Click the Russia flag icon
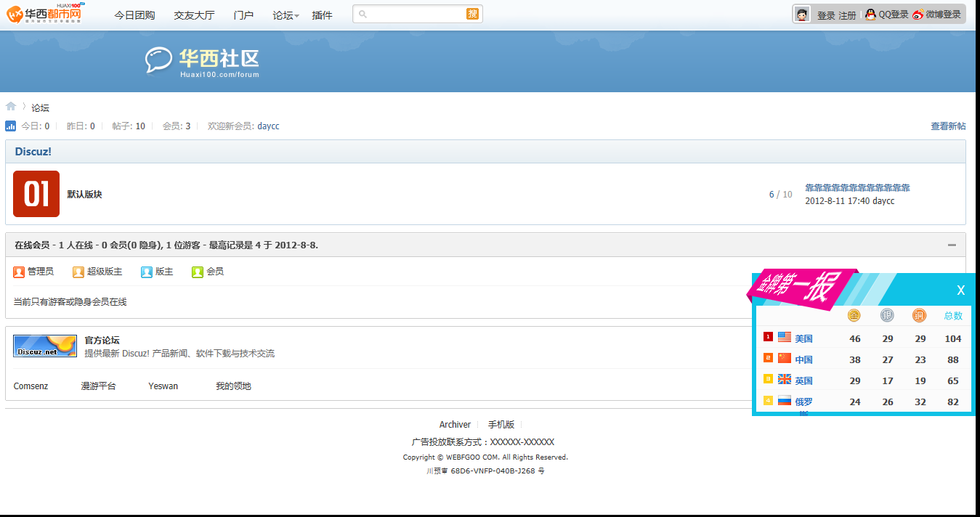This screenshot has width=980, height=517. click(x=785, y=400)
